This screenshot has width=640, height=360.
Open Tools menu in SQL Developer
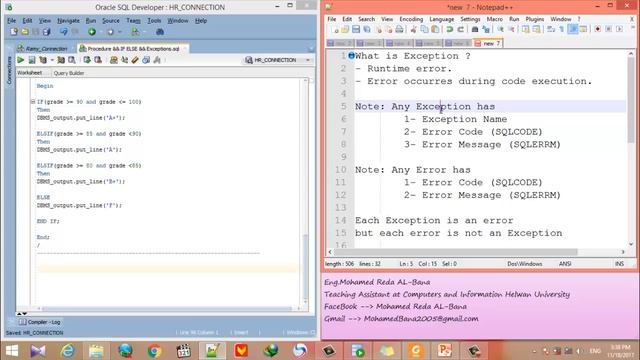tap(154, 20)
